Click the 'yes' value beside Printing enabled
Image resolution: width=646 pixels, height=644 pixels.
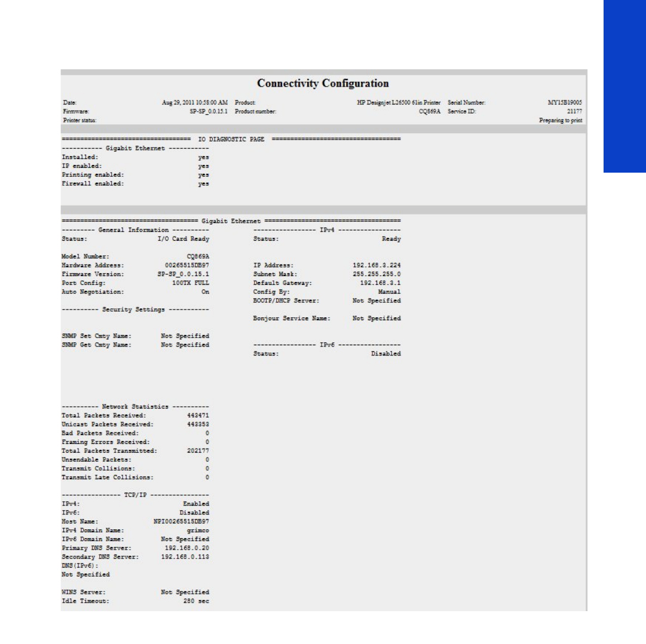coord(204,175)
